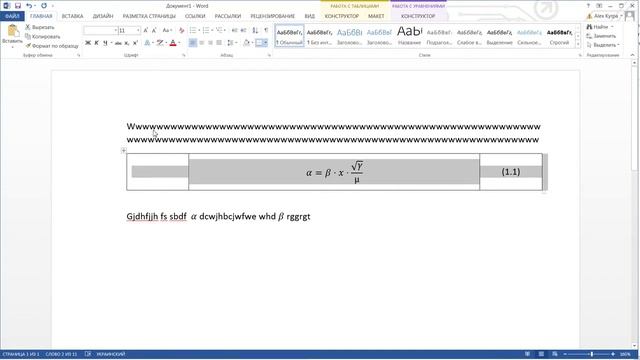Click Заменить (Replace) button
This screenshot has height=360, width=640.
click(x=601, y=36)
